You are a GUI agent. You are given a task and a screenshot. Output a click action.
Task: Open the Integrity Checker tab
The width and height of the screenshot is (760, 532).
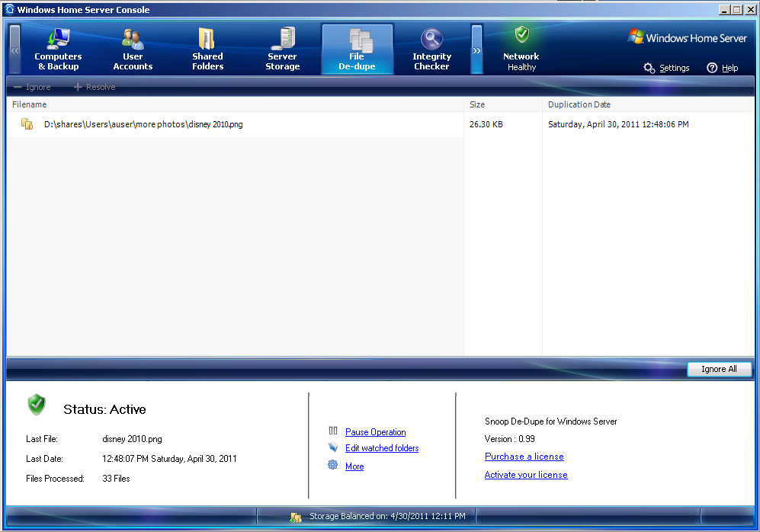[x=432, y=49]
